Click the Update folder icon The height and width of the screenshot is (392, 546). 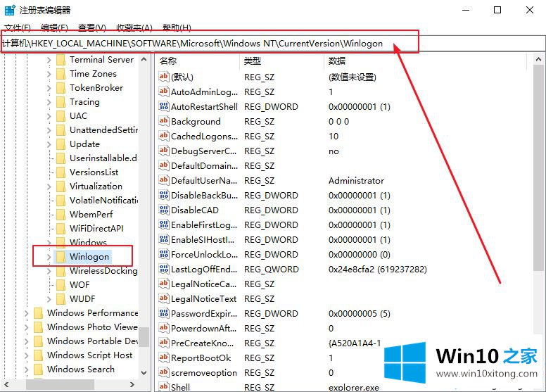(61, 144)
